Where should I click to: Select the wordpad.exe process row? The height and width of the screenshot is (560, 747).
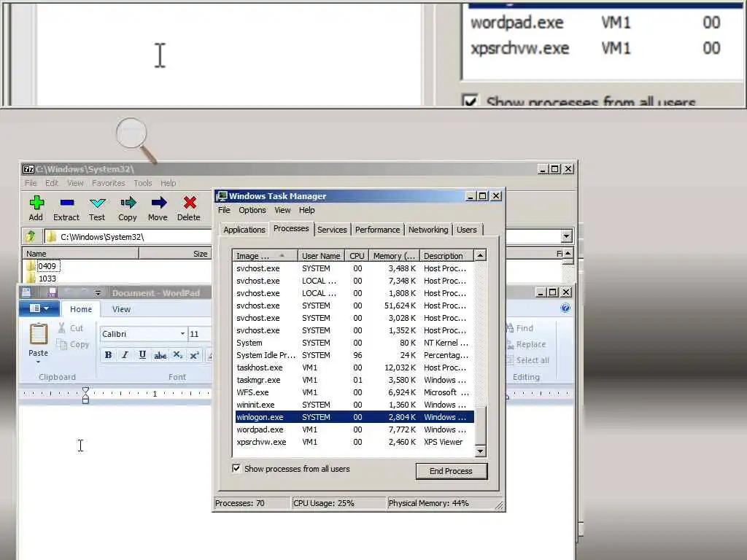(x=355, y=429)
